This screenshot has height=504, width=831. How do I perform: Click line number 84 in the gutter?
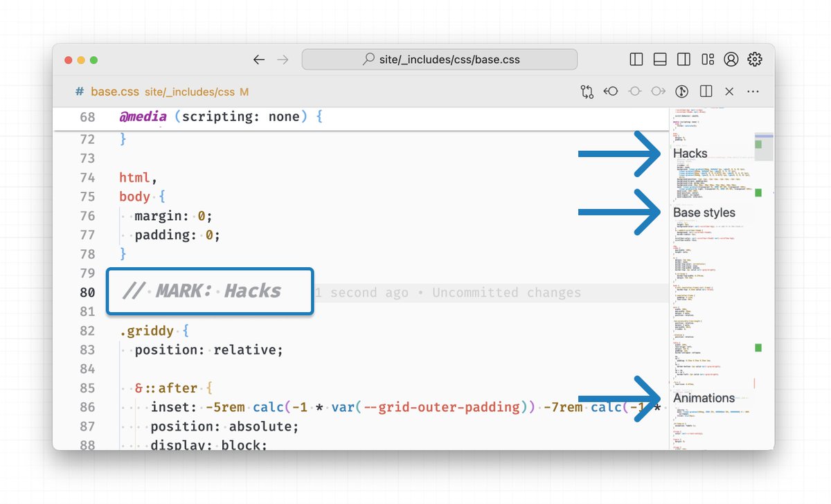click(x=87, y=368)
